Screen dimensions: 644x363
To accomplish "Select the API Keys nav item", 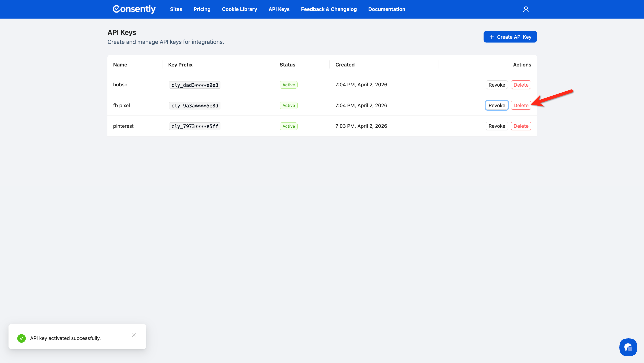I will 279,9.
